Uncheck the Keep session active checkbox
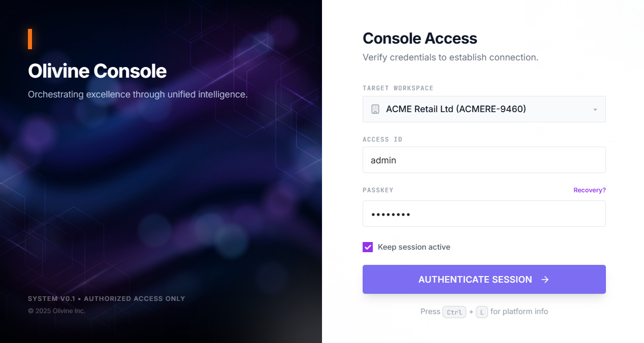The width and height of the screenshot is (644, 343). (368, 247)
